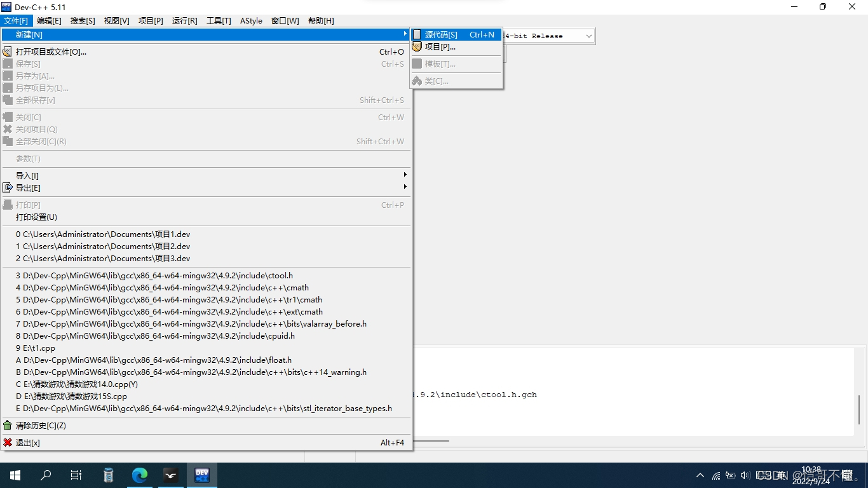
Task: Open recent project 项目2.dev
Action: 207,247
